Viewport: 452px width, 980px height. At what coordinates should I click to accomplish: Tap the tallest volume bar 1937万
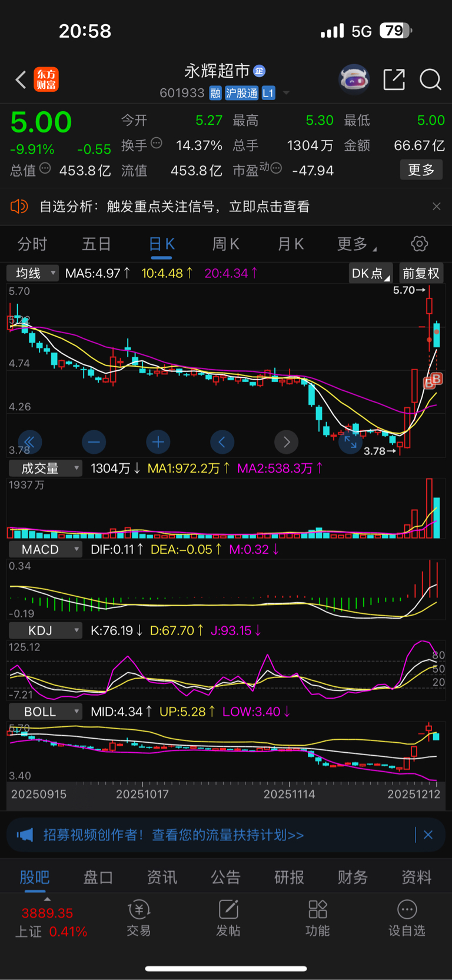(430, 509)
